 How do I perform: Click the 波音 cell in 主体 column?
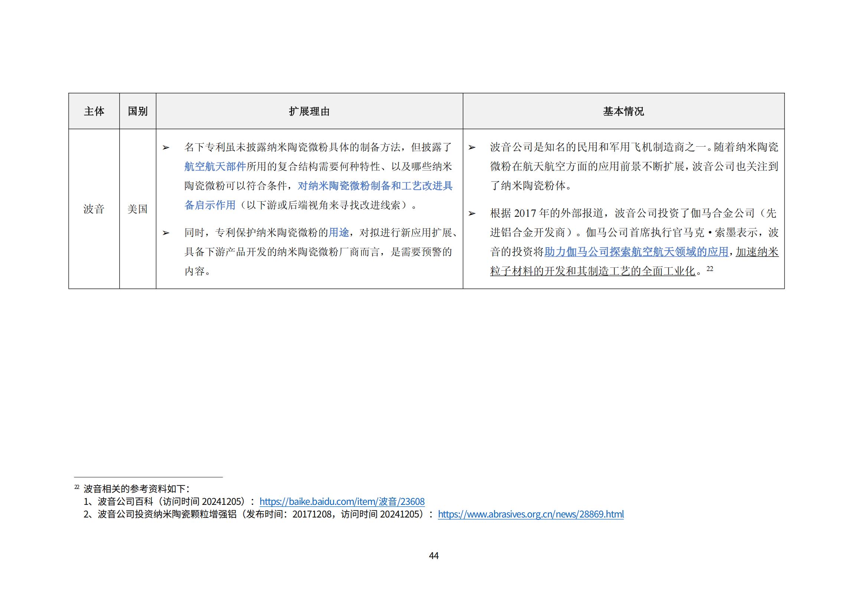(x=94, y=209)
